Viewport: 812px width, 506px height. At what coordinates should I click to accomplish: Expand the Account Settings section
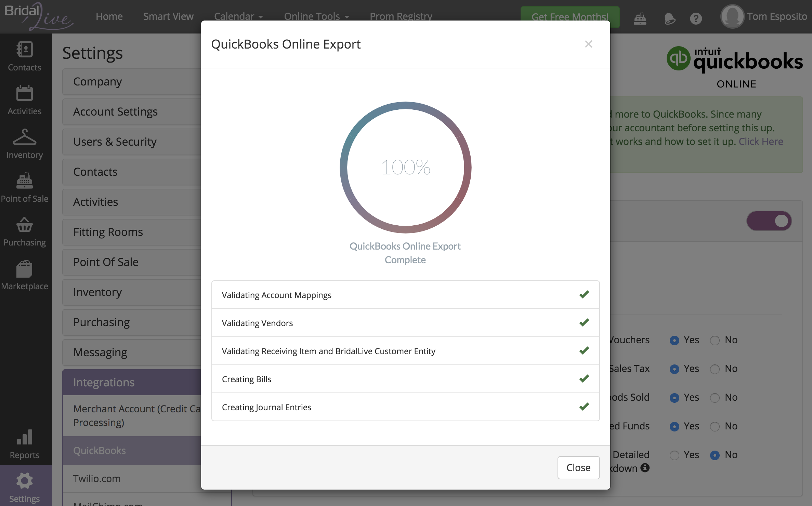[x=132, y=112]
